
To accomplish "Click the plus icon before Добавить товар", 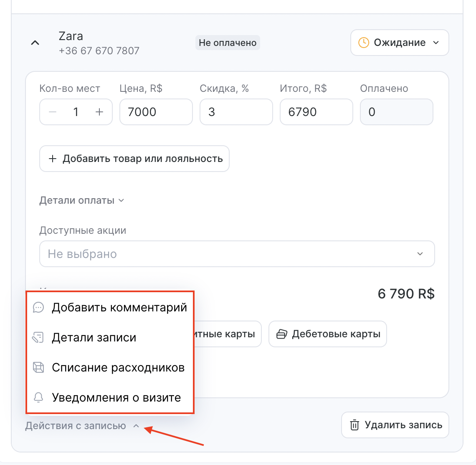I will point(53,159).
